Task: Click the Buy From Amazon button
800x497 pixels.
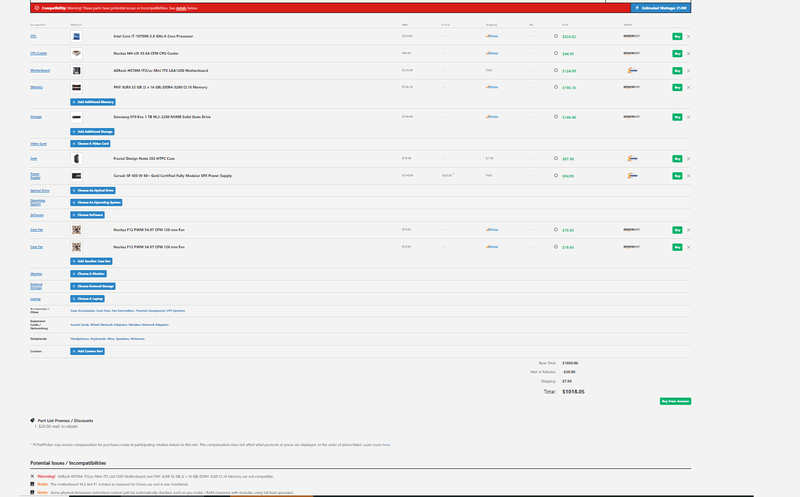Action: click(675, 402)
